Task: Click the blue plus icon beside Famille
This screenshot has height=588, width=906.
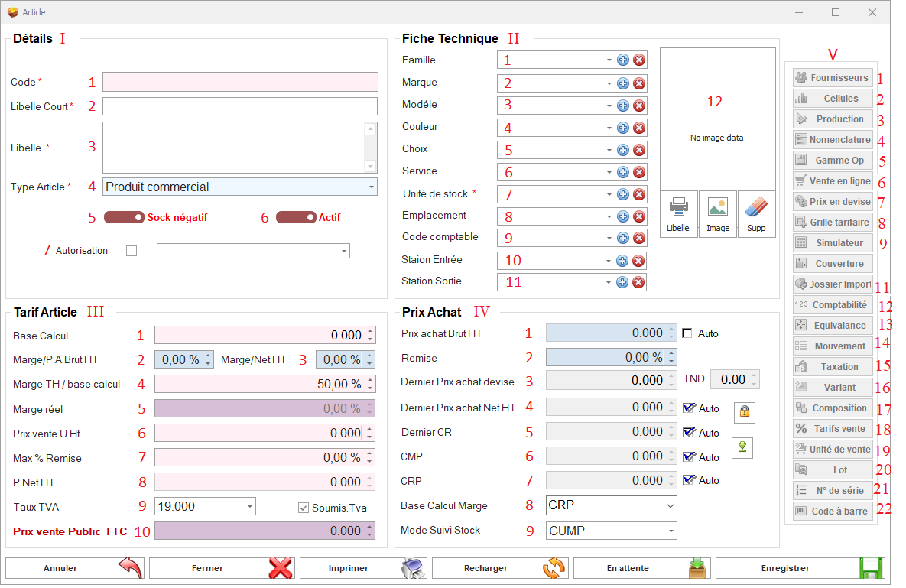Action: click(623, 60)
